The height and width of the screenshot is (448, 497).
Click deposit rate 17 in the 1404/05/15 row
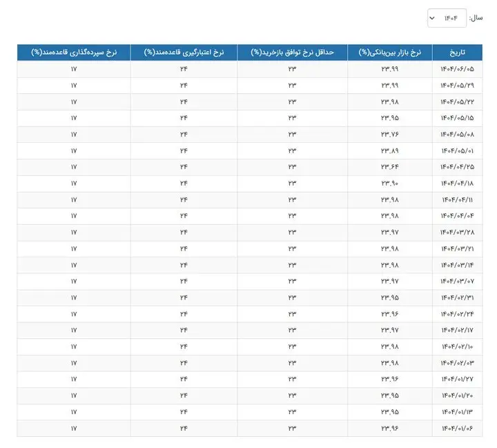[x=74, y=118]
